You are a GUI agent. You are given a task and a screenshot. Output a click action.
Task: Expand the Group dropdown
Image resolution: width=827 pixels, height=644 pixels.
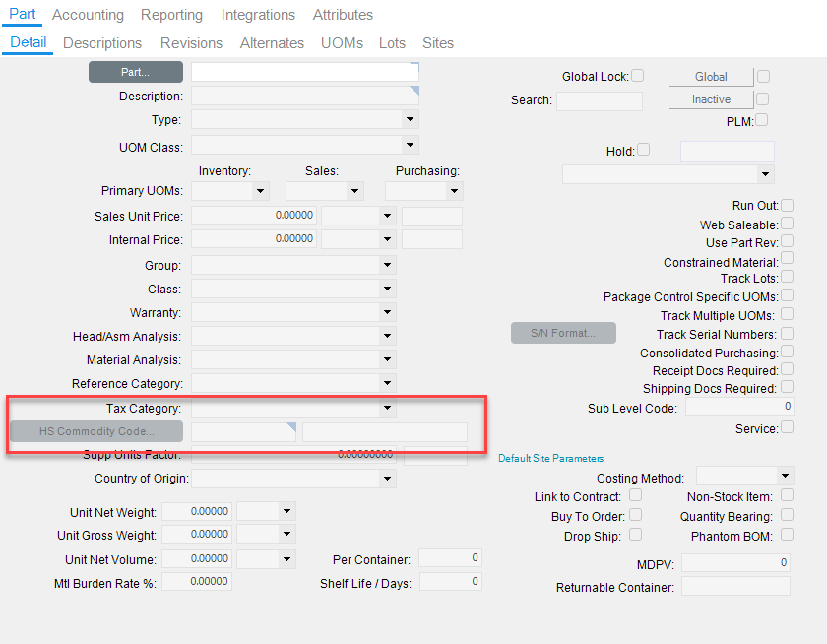tap(387, 265)
